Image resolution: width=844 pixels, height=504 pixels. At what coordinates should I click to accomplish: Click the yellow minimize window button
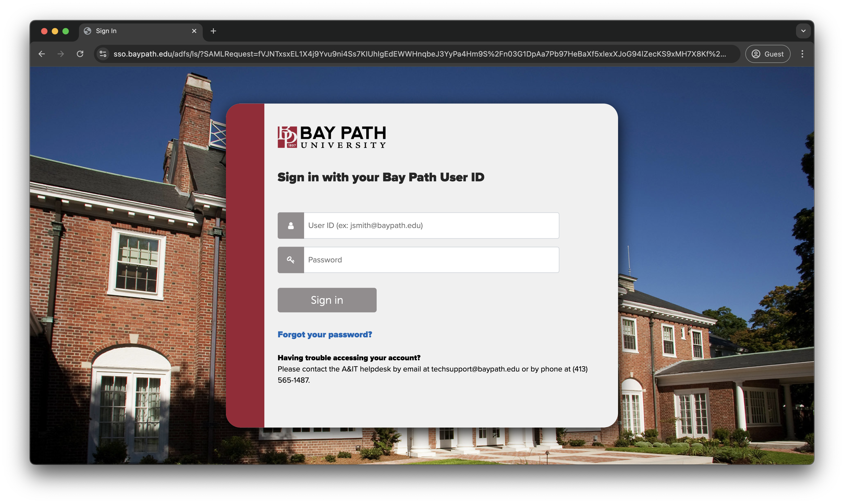tap(55, 31)
